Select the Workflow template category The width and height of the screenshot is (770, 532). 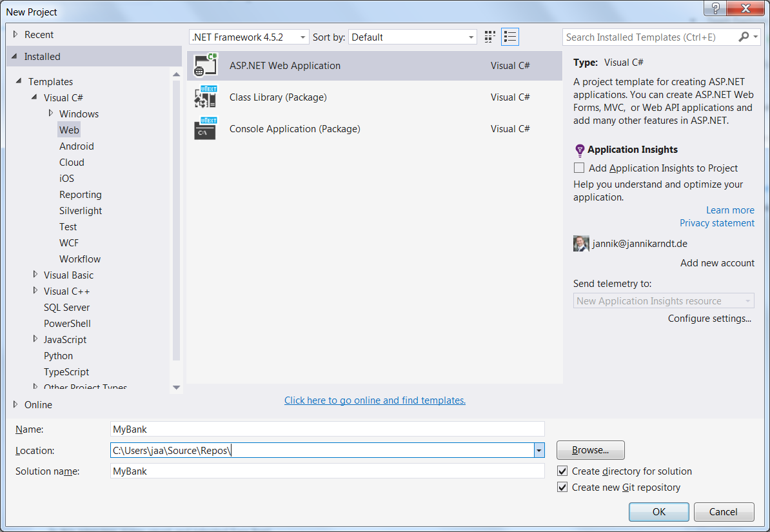tap(80, 259)
